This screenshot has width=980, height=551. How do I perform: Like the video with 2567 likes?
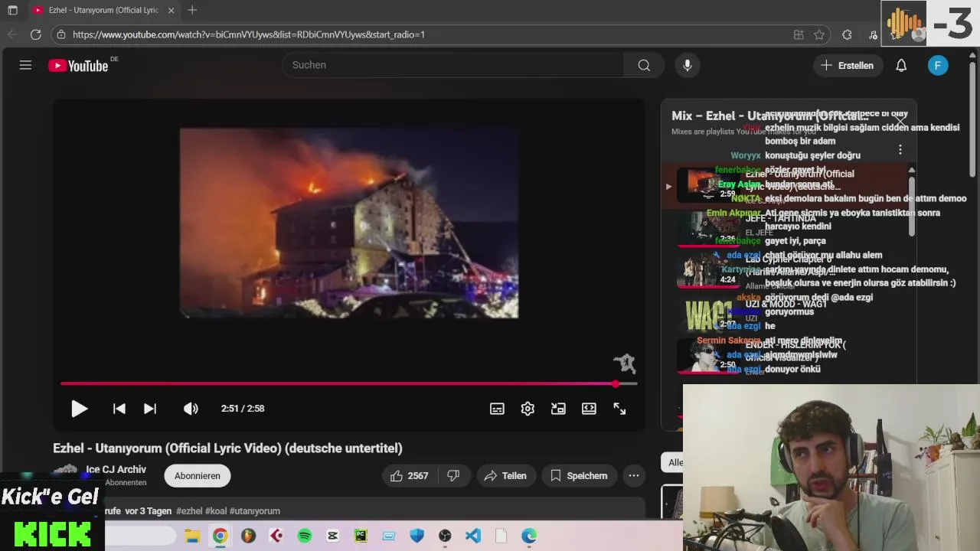click(410, 476)
